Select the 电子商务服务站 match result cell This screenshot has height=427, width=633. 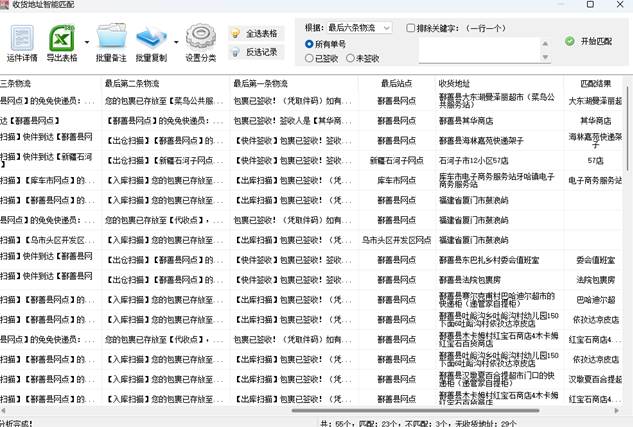pyautogui.click(x=595, y=180)
